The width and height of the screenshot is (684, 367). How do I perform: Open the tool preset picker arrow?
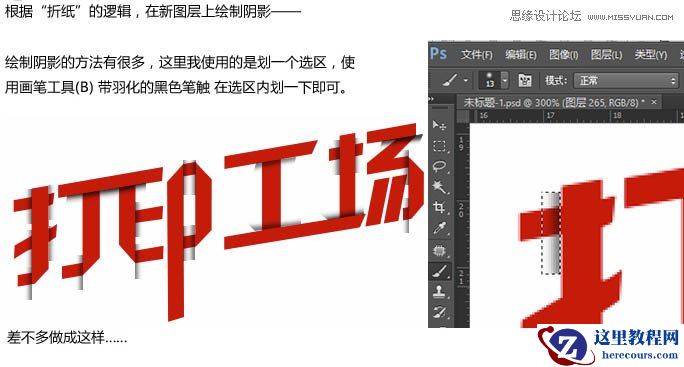(x=466, y=80)
